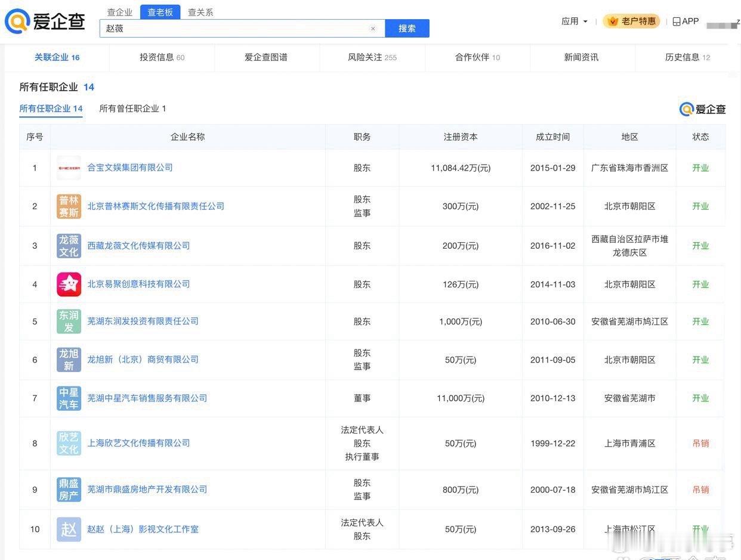Select the 所有任职企业 14 sub-tab
This screenshot has height=560, width=741.
[x=51, y=109]
